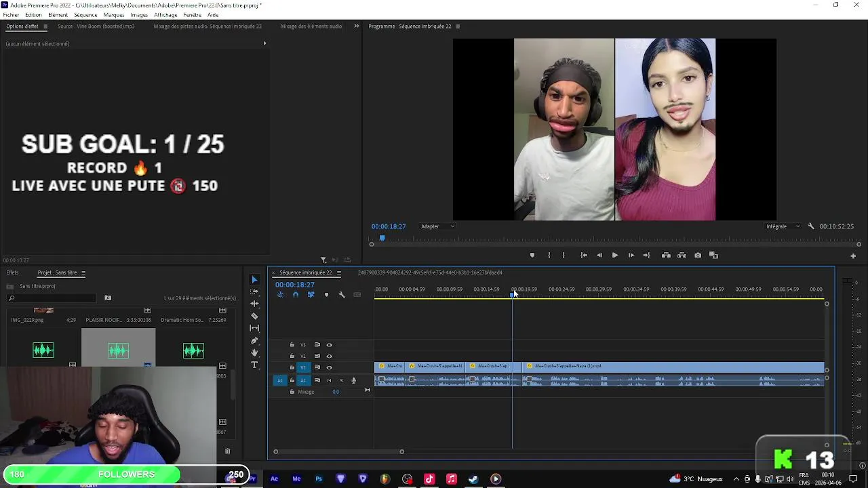868x488 pixels.
Task: Select the Selection arrow tool
Action: coord(254,279)
